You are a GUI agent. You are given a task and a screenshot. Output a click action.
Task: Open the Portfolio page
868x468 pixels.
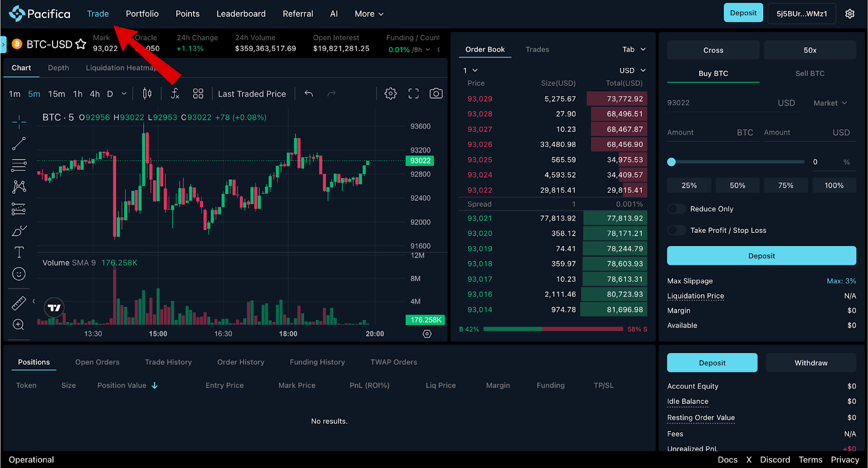coord(142,14)
